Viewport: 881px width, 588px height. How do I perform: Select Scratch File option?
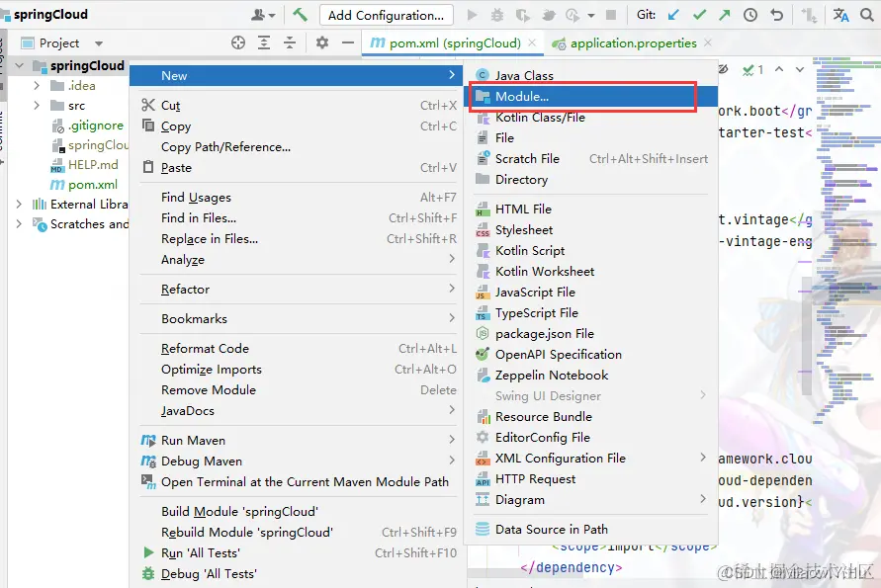coord(590,159)
